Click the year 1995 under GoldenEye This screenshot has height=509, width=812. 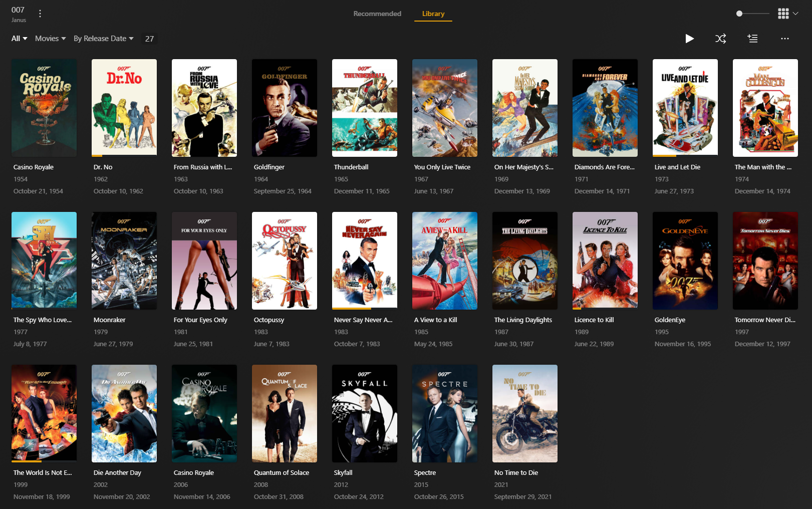tap(662, 332)
